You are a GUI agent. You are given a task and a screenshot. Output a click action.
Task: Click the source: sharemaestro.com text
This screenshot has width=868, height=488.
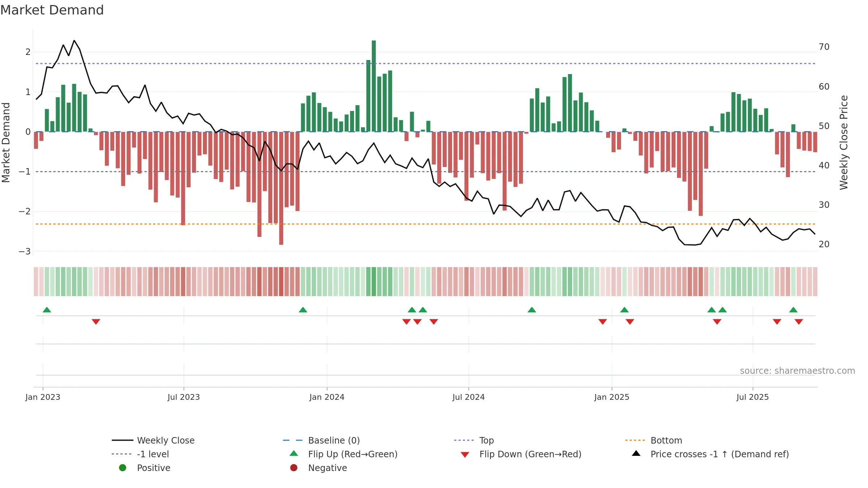(797, 371)
